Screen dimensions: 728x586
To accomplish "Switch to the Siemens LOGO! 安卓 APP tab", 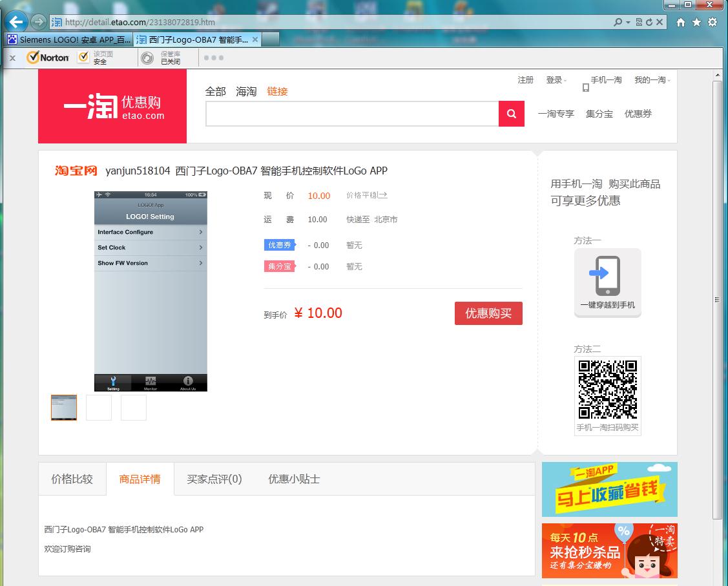I will [x=69, y=39].
